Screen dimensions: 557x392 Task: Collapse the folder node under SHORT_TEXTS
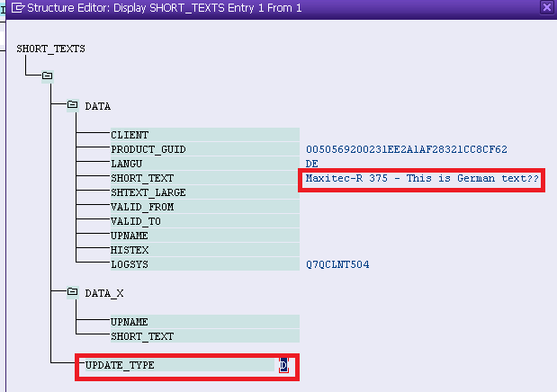tap(48, 76)
